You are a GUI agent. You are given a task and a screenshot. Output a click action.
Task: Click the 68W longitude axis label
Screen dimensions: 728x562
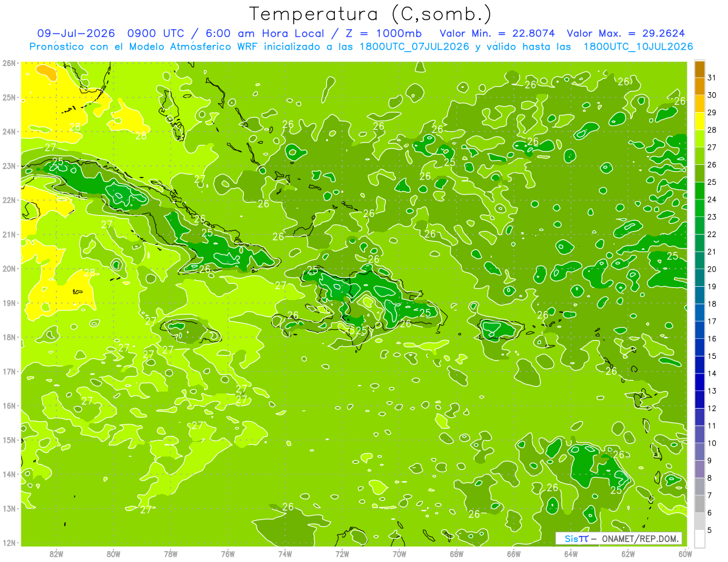[x=456, y=554]
